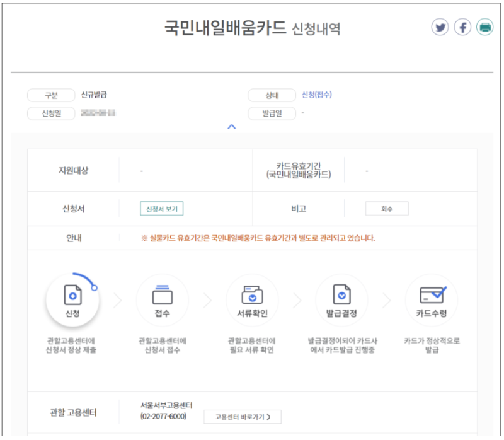Click the 지원대상 row label

[x=73, y=170]
